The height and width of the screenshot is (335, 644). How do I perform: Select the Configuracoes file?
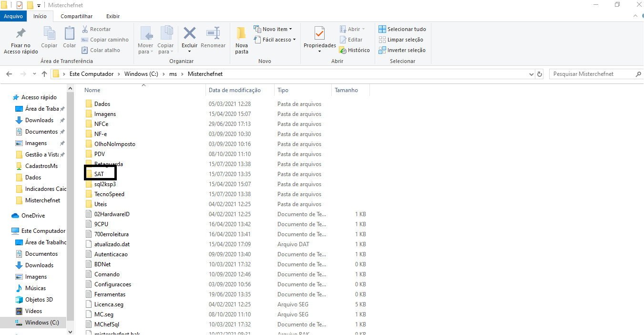112,284
